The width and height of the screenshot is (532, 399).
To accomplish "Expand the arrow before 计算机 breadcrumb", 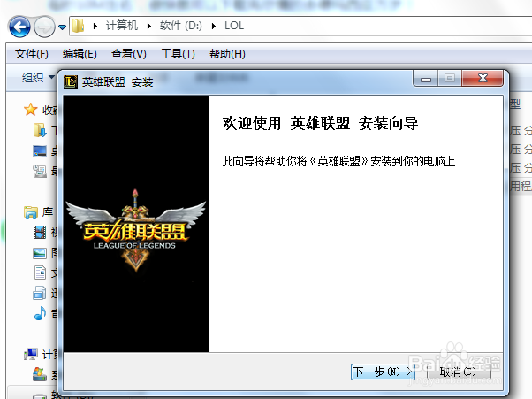I will coord(95,27).
